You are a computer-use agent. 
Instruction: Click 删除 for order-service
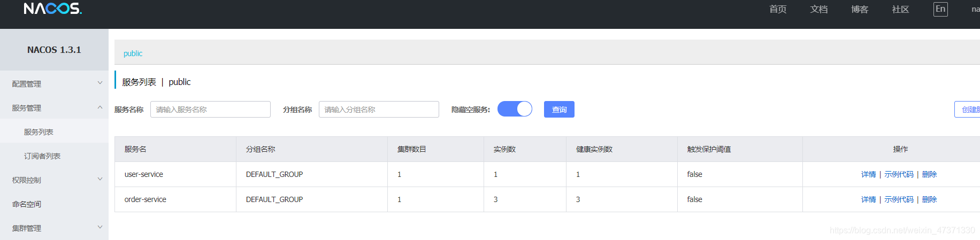pos(929,199)
